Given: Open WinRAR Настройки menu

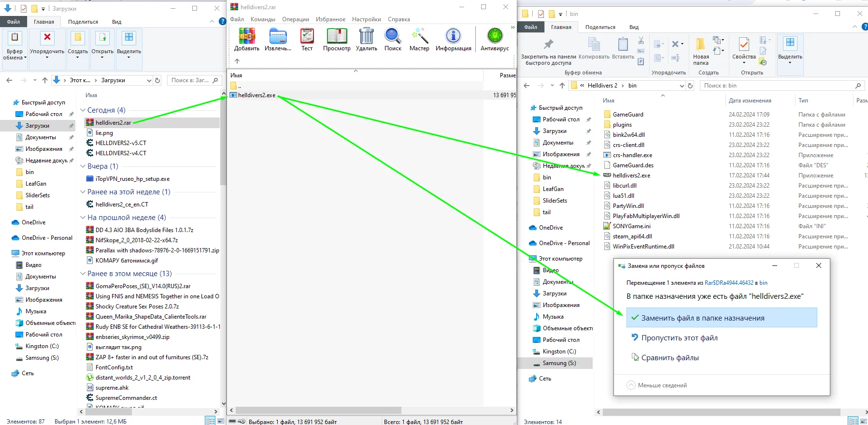Looking at the screenshot, I should tap(367, 19).
